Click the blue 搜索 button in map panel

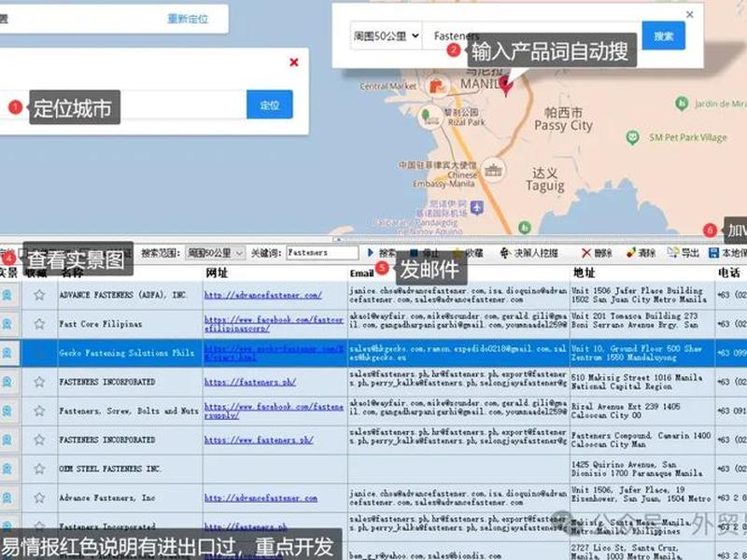[664, 35]
